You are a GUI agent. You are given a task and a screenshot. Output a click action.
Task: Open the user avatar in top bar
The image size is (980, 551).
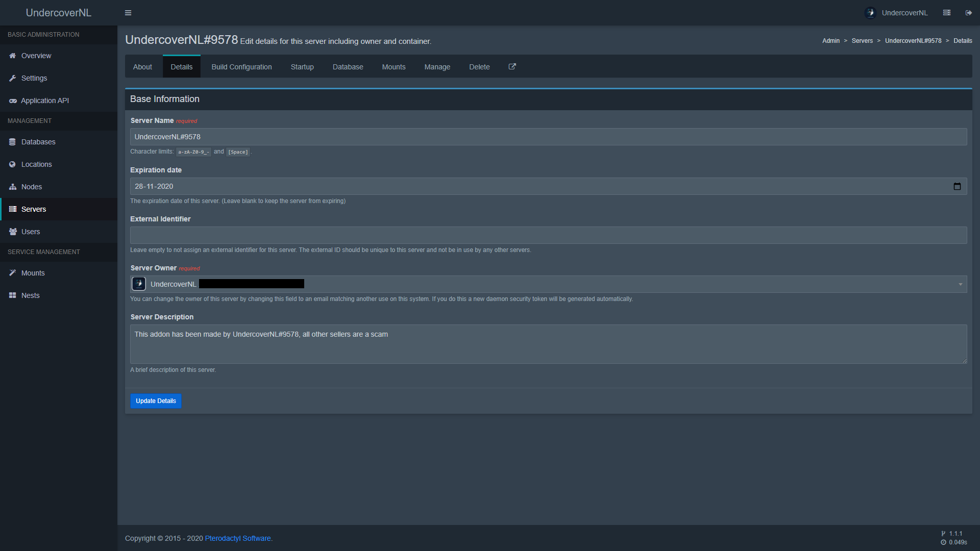click(870, 13)
